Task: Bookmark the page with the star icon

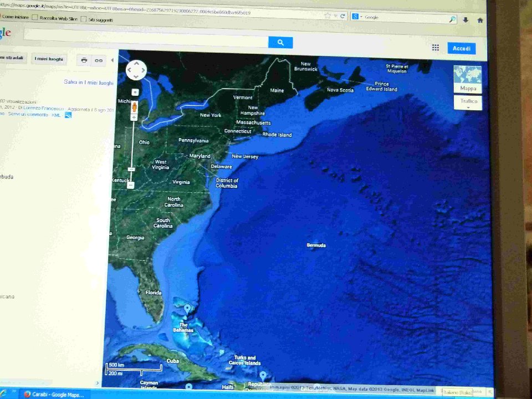Action: click(x=328, y=16)
